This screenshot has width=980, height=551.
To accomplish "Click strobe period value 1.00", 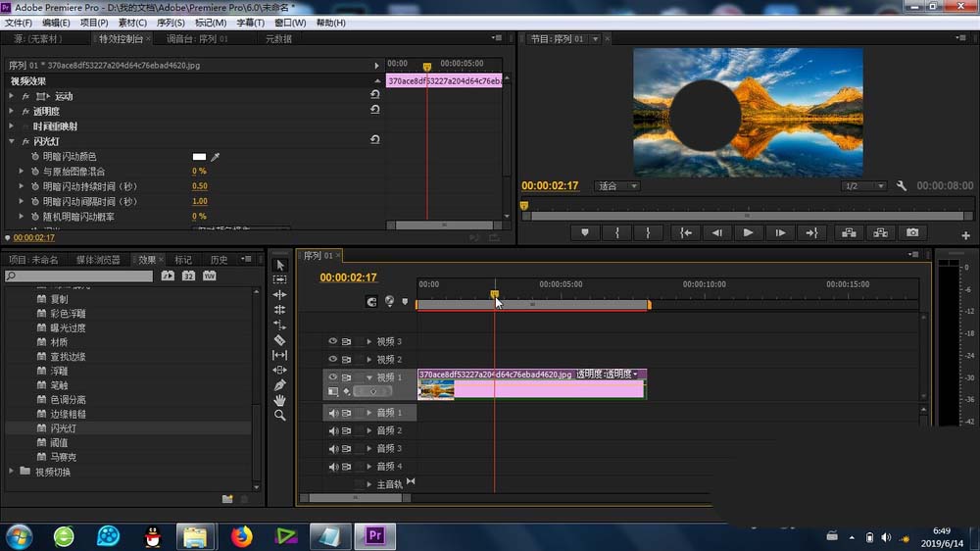I will coord(200,201).
